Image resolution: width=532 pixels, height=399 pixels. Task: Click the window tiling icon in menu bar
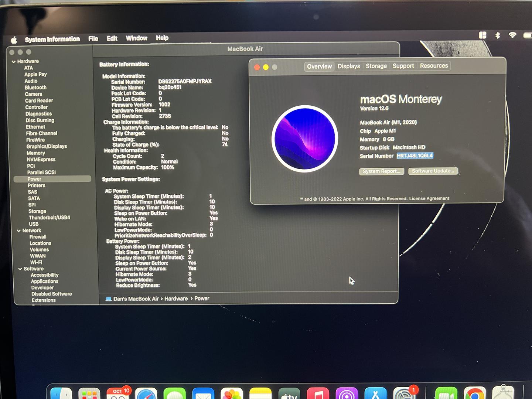tap(482, 35)
